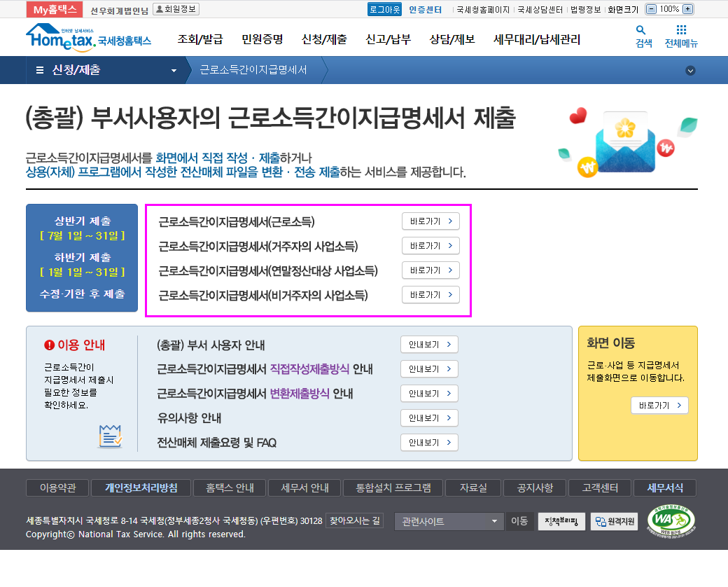Open the full menu grid icon
Viewport: 728px width, 587px height.
pos(681,31)
